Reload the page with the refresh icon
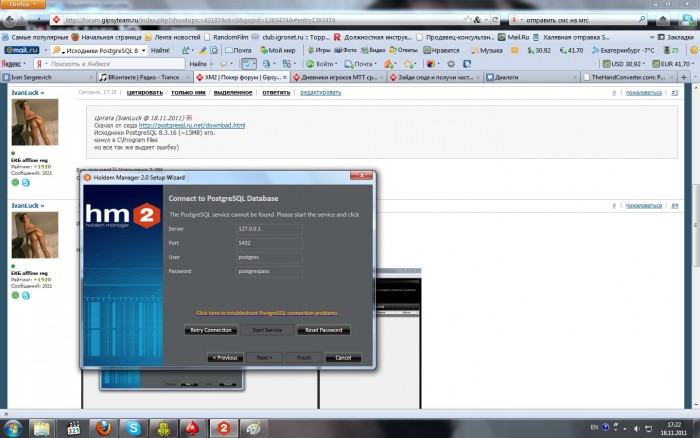The width and height of the screenshot is (700, 438). tap(495, 20)
